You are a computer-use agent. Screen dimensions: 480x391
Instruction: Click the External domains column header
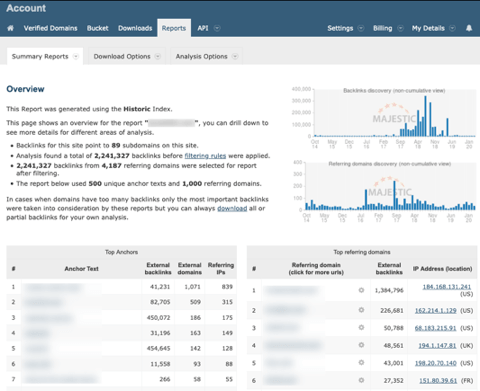point(190,269)
